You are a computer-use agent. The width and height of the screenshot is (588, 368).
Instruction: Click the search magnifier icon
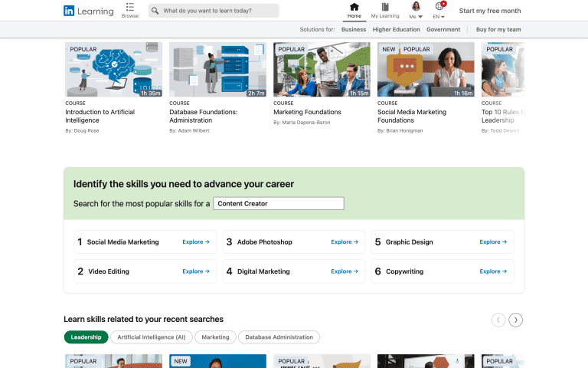pos(155,11)
